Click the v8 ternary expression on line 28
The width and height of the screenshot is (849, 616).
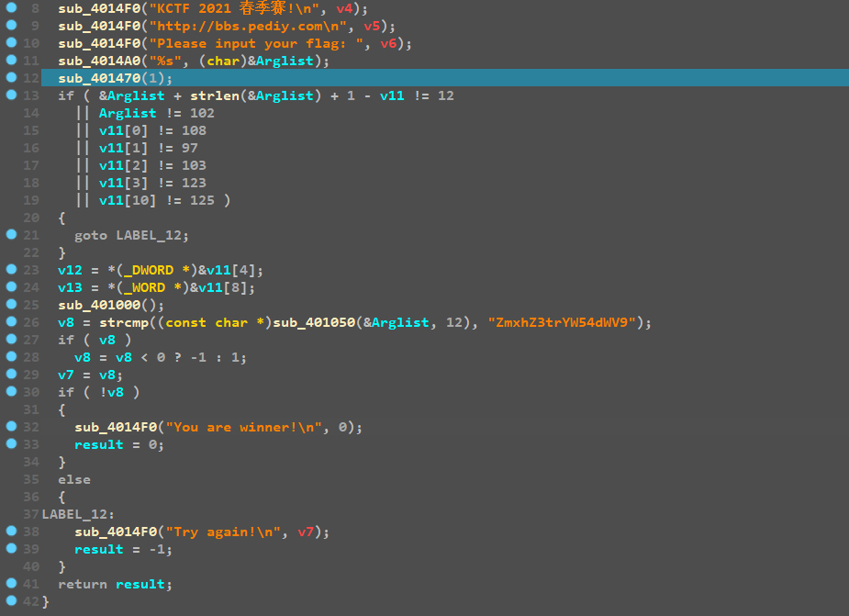coord(161,357)
